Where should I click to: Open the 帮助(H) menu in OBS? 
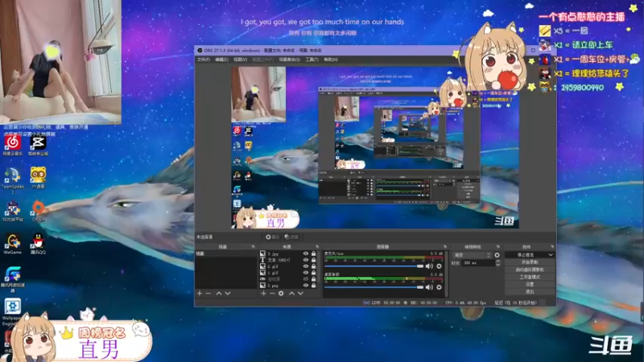(331, 60)
